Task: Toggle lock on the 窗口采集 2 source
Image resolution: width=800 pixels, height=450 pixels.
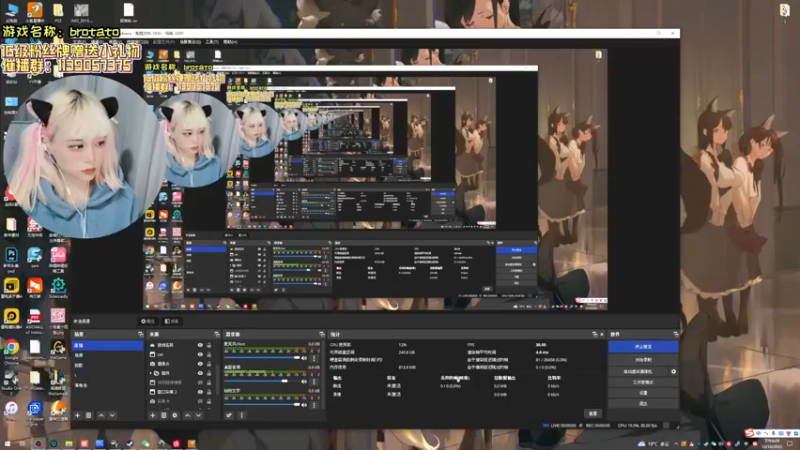Action: (209, 392)
